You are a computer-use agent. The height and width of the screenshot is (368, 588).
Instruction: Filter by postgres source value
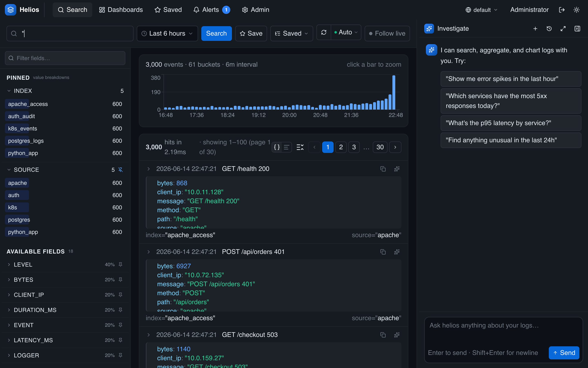65,220
